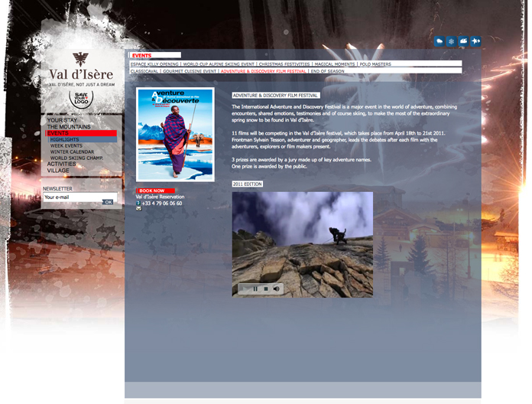Select Week Events in the sidebar submenu
The width and height of the screenshot is (532, 404).
pos(66,145)
